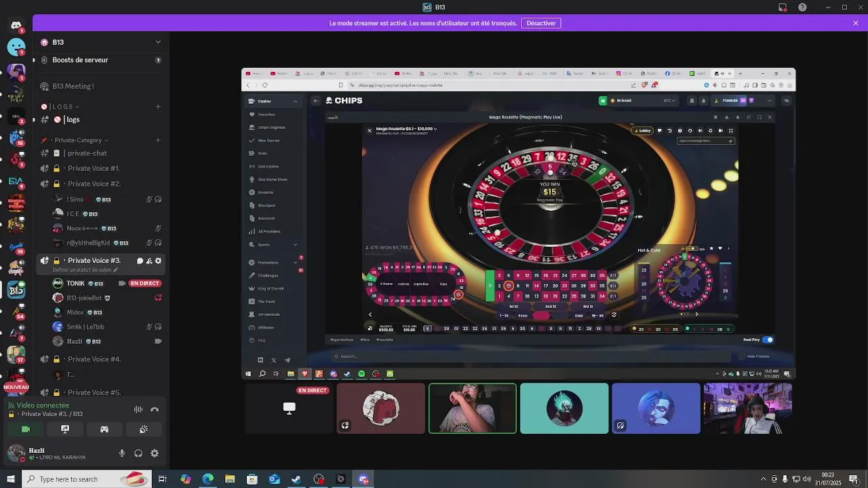Open the soundboard button in voice panel

point(144,429)
